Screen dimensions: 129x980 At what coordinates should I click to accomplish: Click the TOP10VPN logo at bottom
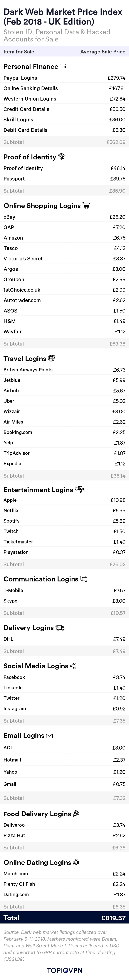65,970
